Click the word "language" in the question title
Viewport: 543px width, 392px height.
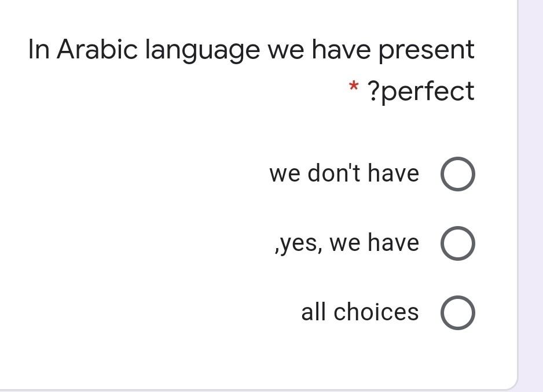pyautogui.click(x=203, y=51)
